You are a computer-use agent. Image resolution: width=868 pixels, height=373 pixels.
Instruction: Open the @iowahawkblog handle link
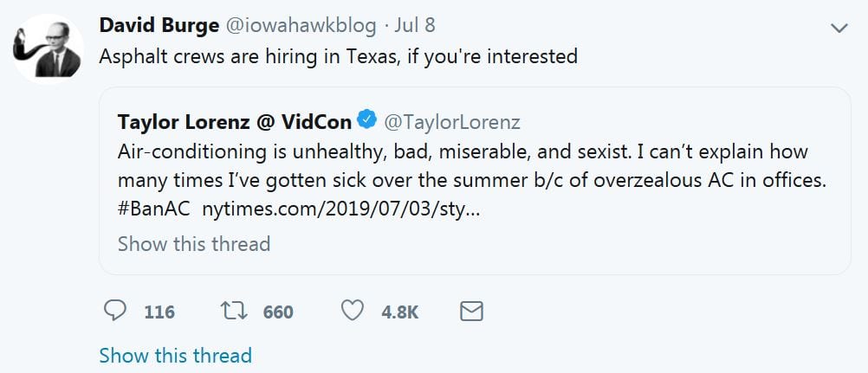tap(301, 26)
